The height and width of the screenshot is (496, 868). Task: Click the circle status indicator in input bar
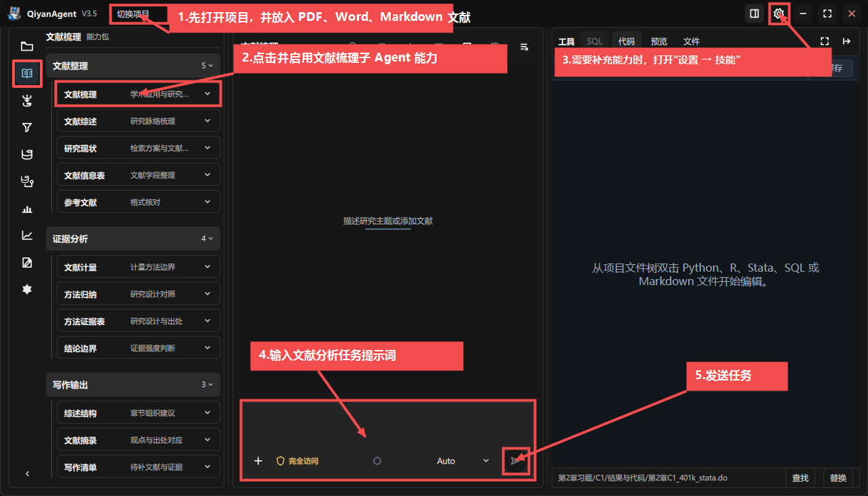pos(377,461)
